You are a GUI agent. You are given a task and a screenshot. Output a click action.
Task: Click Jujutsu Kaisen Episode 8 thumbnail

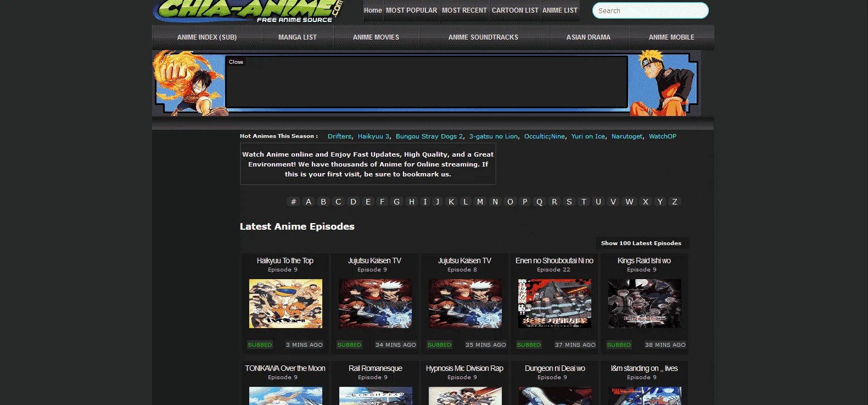coord(465,303)
